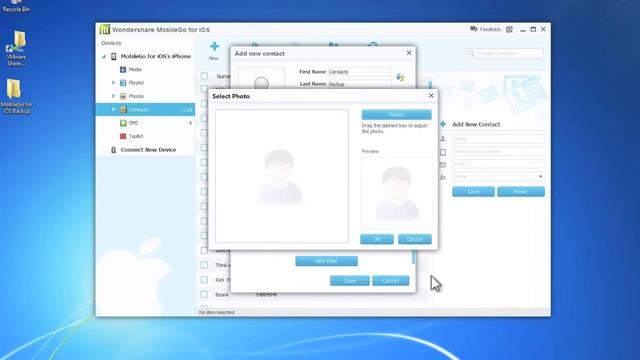
Task: Focus the Search Contacts box
Action: (505, 53)
